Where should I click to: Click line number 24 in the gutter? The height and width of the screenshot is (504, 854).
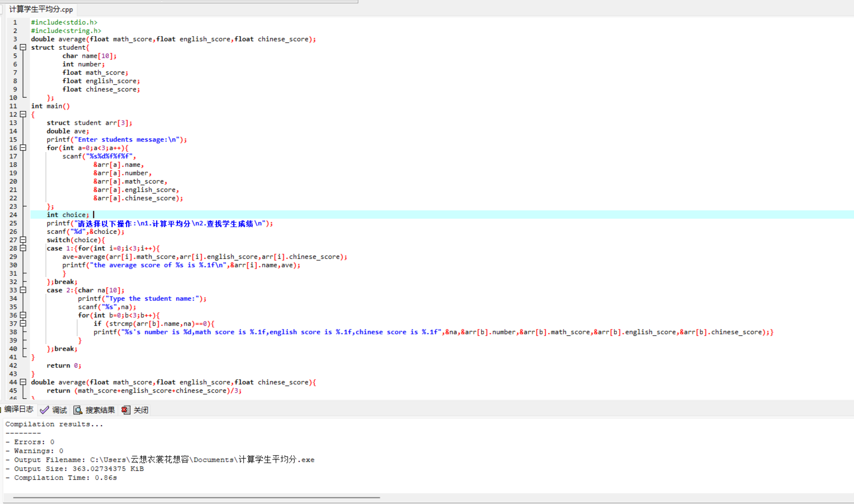pos(13,215)
